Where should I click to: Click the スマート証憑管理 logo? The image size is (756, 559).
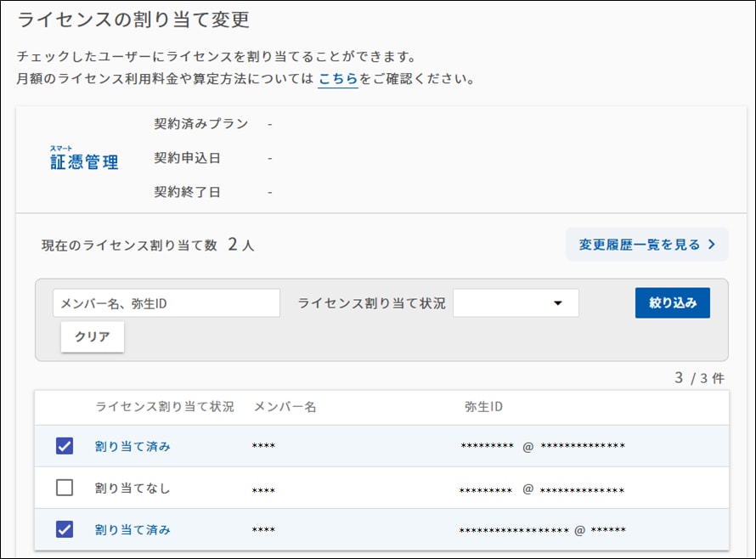(84, 158)
